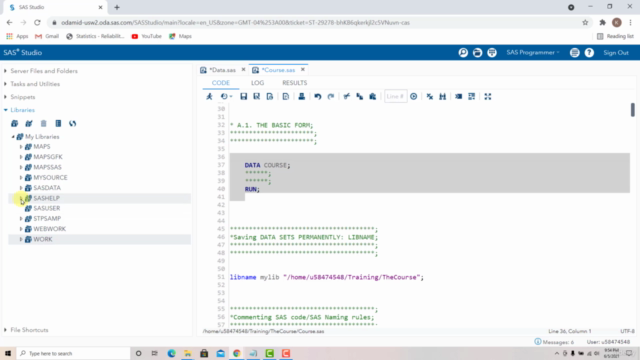Select the MAPSSAS library
The height and width of the screenshot is (360, 640).
tap(47, 167)
